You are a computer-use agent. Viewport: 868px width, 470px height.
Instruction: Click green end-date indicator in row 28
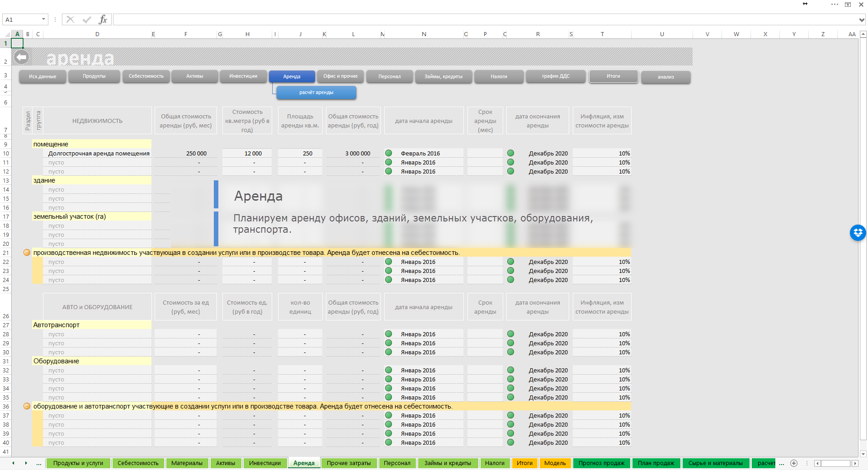(x=510, y=334)
